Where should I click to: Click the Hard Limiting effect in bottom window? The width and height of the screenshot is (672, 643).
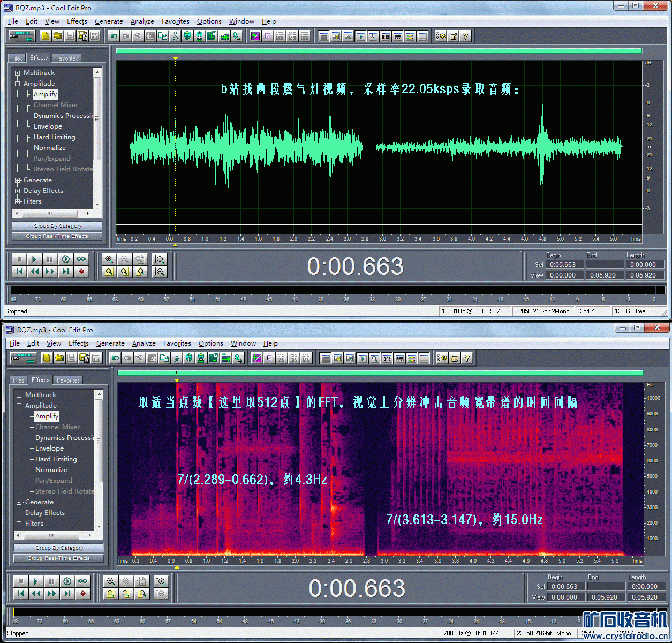56,459
